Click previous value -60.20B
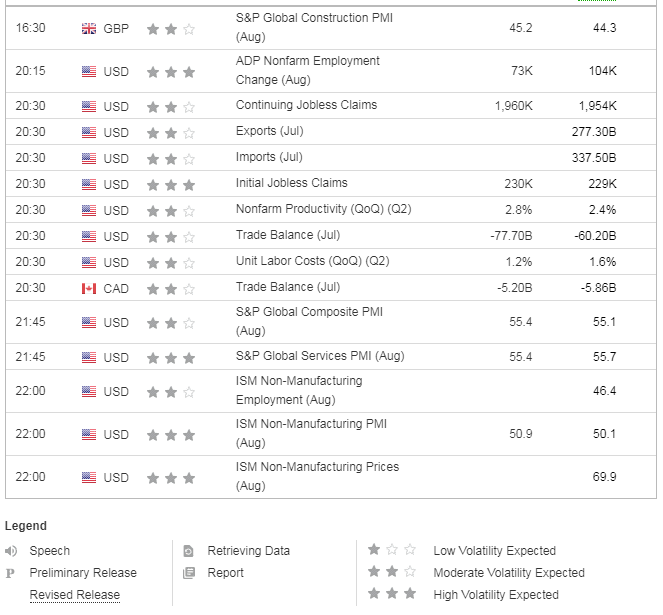Screen dimensions: 663x615 pos(595,236)
